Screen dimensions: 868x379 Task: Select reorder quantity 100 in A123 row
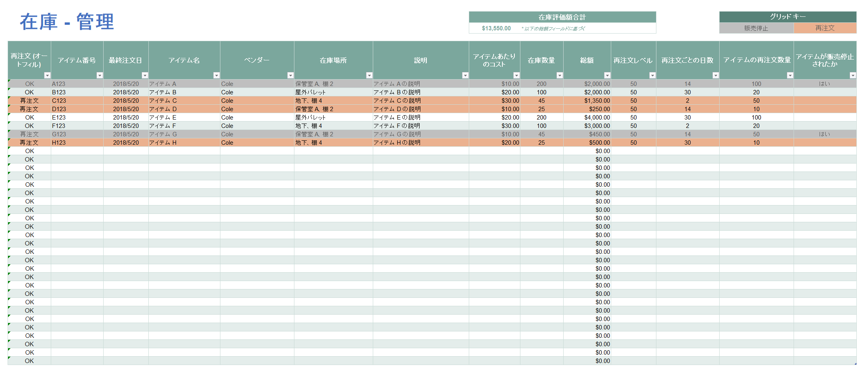point(756,84)
